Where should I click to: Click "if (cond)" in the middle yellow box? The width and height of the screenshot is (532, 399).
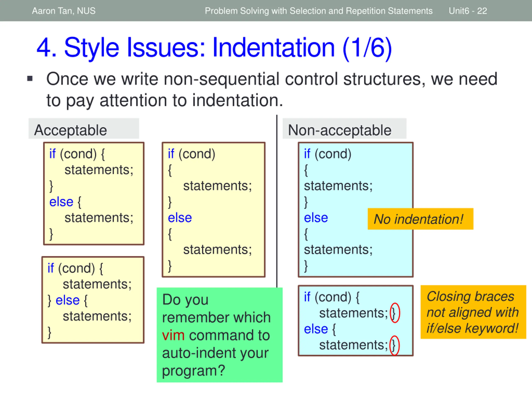[192, 154]
